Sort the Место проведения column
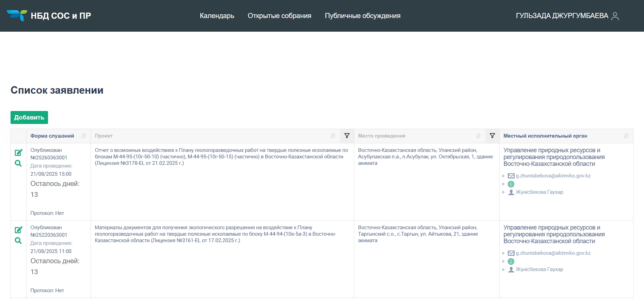The width and height of the screenshot is (644, 299). 478,136
